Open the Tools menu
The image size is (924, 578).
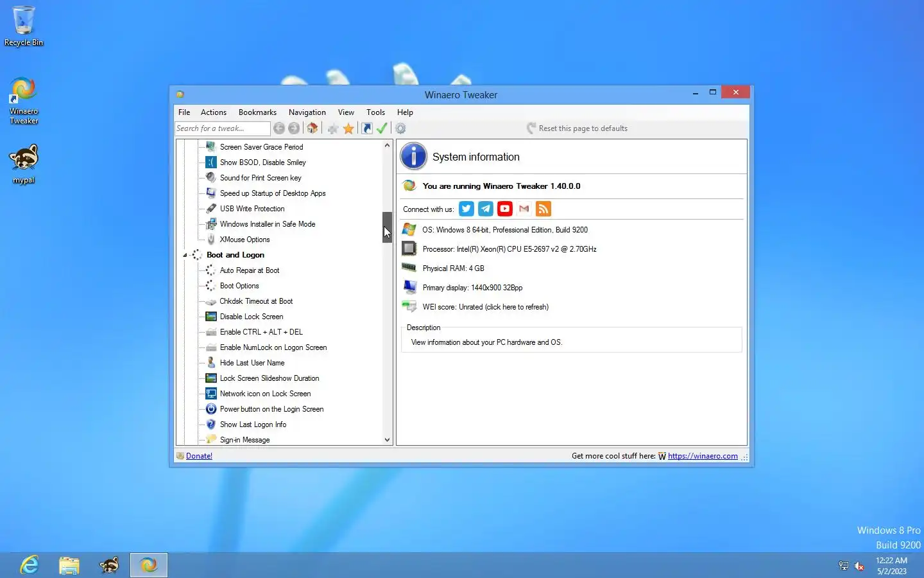click(375, 112)
